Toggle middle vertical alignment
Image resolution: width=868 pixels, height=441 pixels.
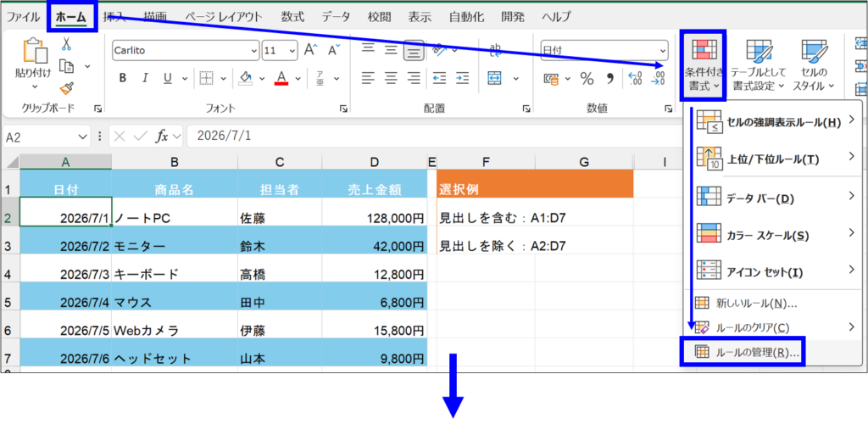[x=391, y=50]
